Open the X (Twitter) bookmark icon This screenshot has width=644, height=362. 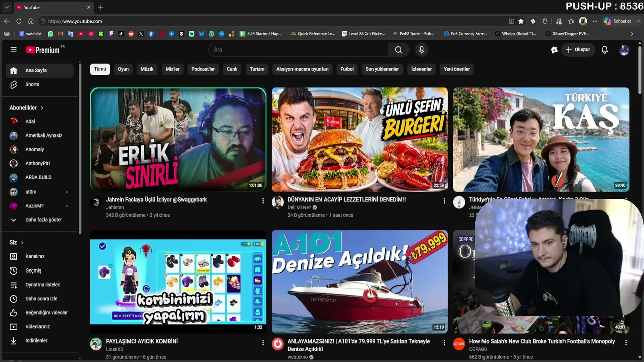tap(141, 34)
